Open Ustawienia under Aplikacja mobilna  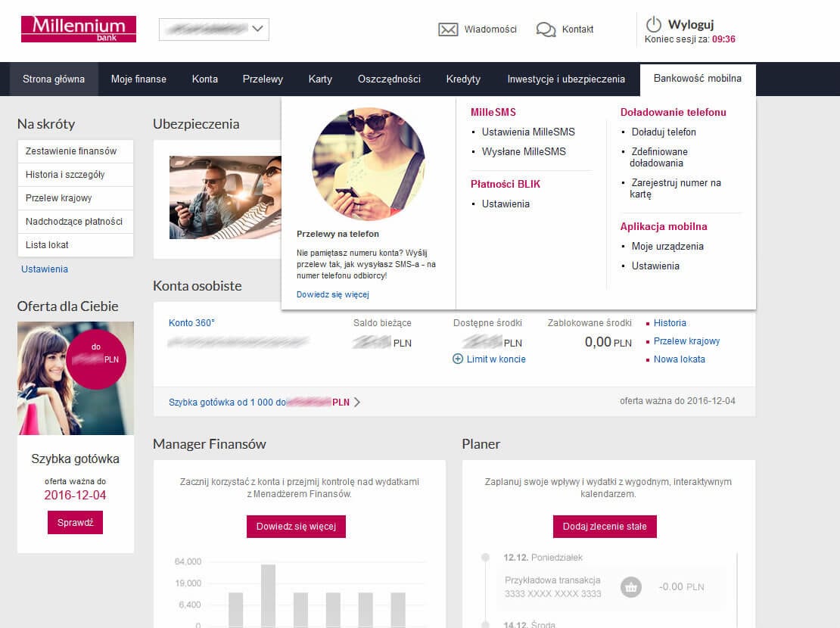655,266
